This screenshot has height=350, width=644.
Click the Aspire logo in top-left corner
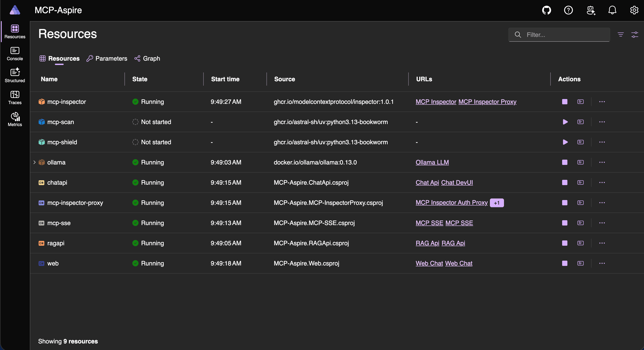click(x=15, y=10)
